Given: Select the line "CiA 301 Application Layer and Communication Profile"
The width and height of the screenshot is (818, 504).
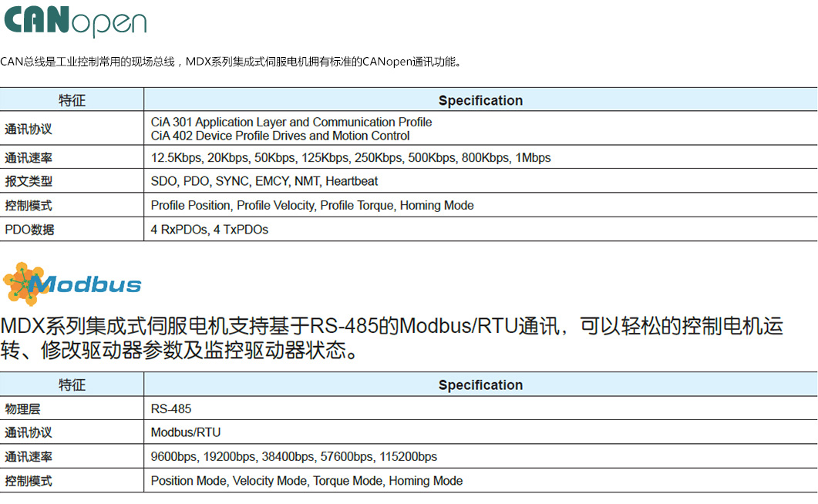Looking at the screenshot, I should (291, 122).
